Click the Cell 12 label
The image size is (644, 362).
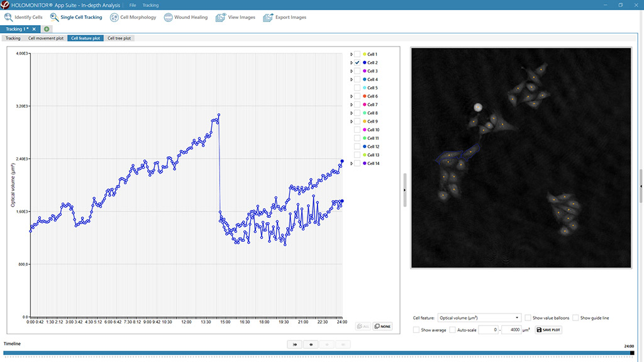(x=373, y=147)
